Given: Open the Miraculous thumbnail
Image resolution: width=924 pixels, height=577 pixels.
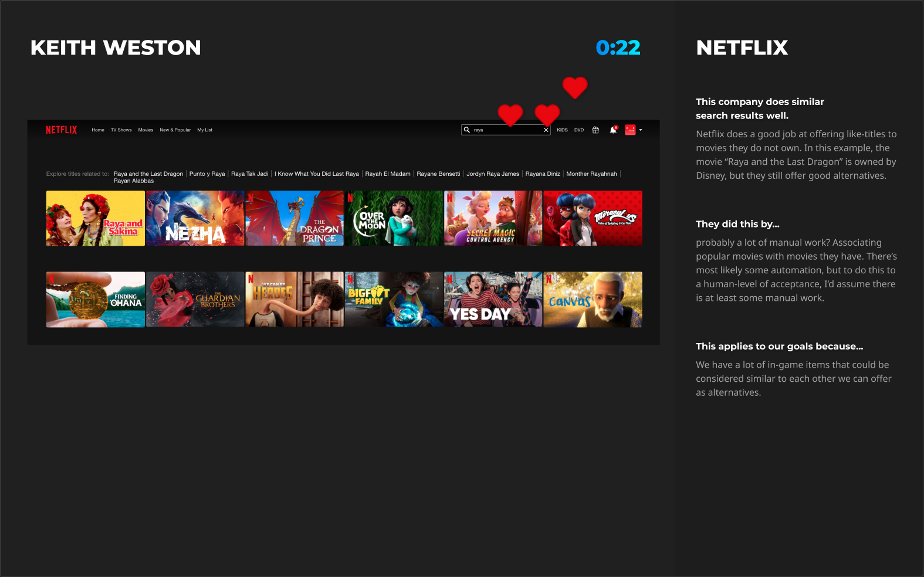Looking at the screenshot, I should click(x=593, y=218).
